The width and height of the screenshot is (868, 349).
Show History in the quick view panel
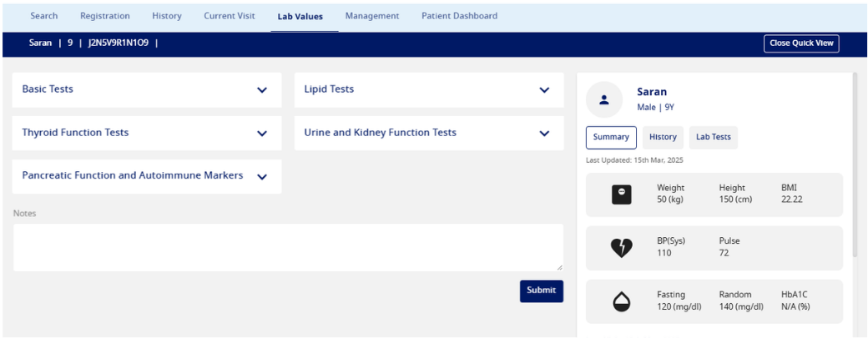tap(663, 138)
